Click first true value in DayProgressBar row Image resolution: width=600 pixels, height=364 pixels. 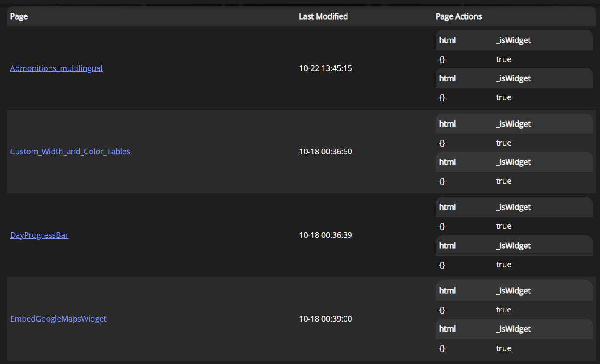pos(504,226)
